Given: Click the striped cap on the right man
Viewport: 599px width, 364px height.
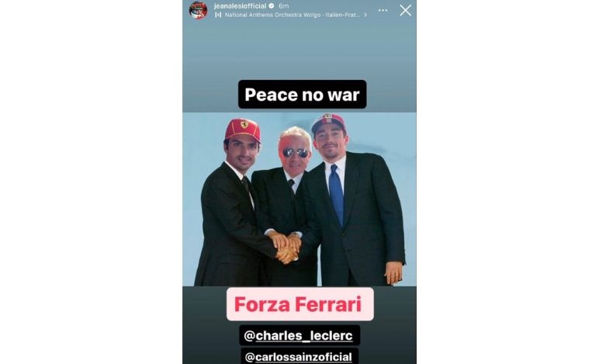Looking at the screenshot, I should [x=327, y=123].
